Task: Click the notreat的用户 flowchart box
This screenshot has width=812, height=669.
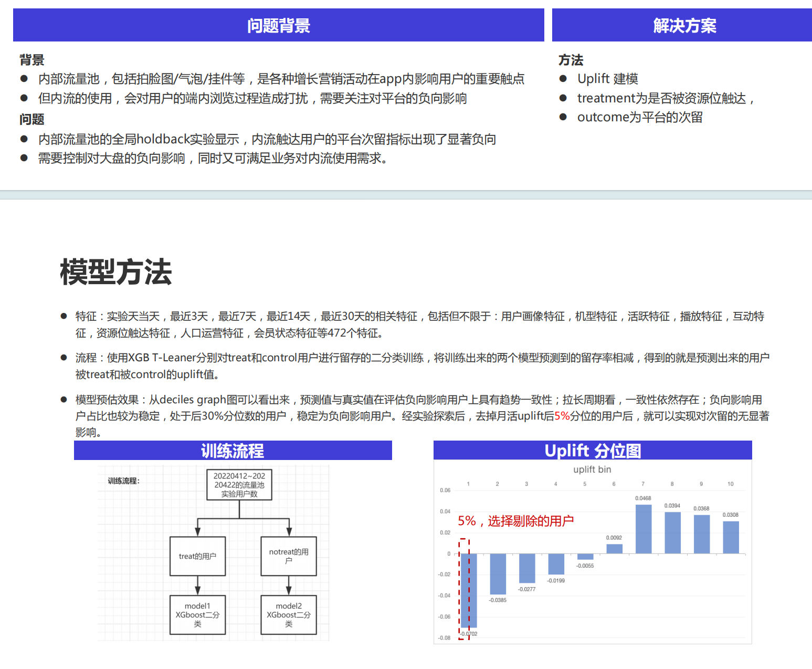Action: coord(289,556)
